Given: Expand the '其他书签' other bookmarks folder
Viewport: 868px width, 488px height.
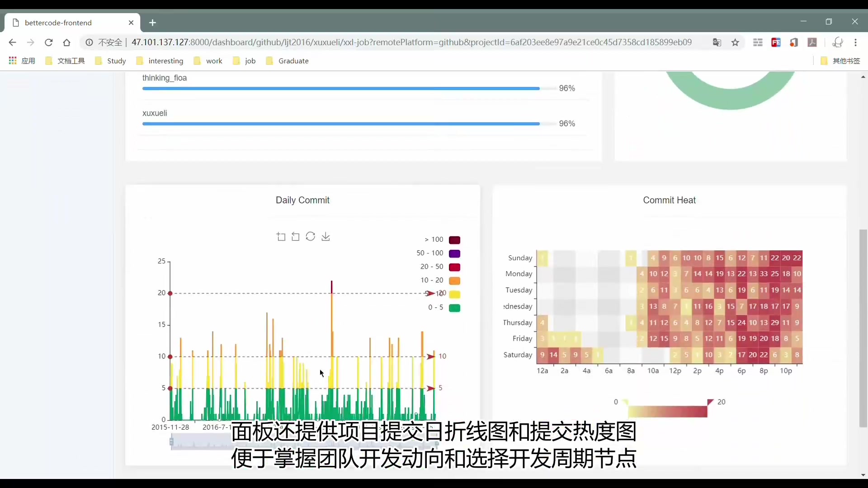Looking at the screenshot, I should pos(840,61).
